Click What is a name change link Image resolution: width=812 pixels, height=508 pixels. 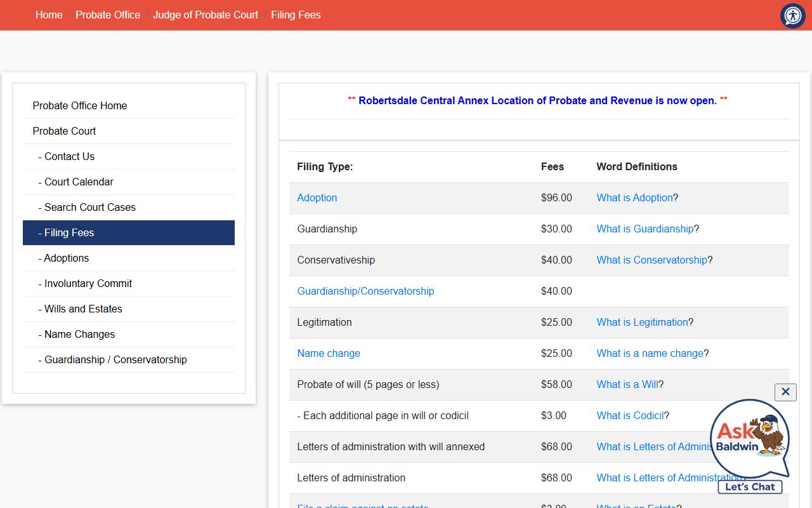[x=650, y=354]
